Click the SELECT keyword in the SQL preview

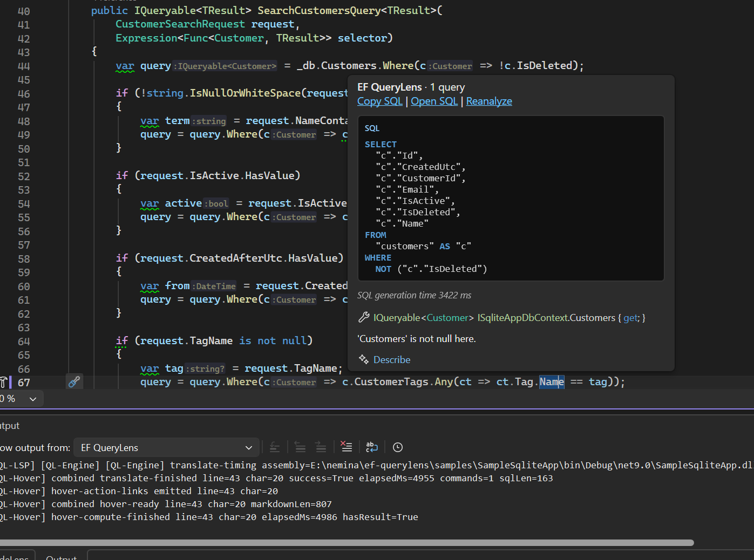[381, 144]
